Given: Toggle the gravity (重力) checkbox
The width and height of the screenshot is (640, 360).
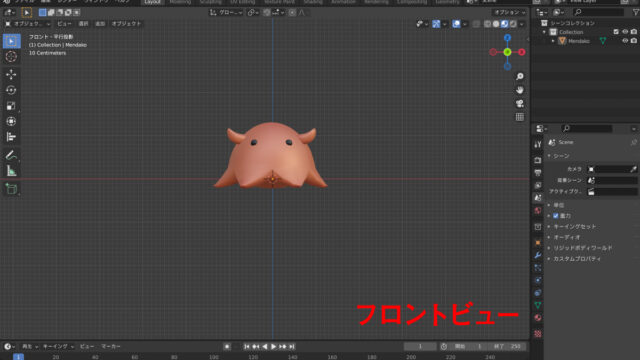Looking at the screenshot, I should (556, 216).
